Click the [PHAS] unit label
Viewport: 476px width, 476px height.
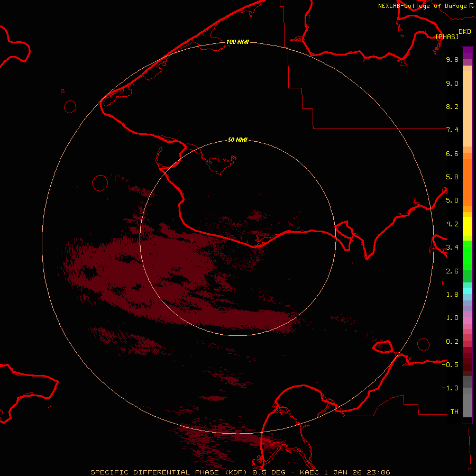point(447,36)
